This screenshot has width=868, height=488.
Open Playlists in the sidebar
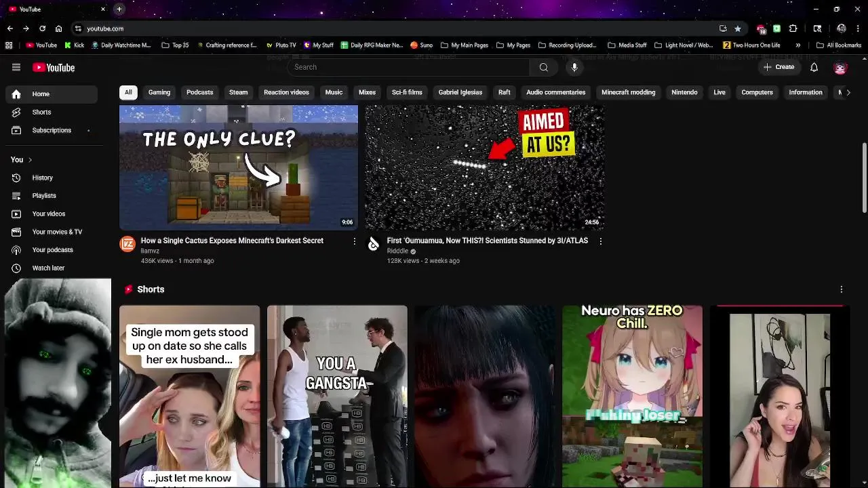[x=51, y=196]
